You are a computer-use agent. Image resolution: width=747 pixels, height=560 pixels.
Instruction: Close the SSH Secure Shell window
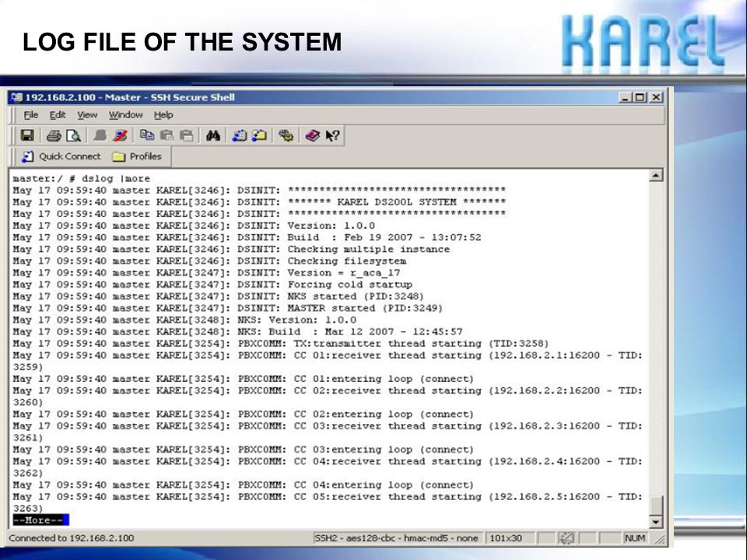(657, 97)
